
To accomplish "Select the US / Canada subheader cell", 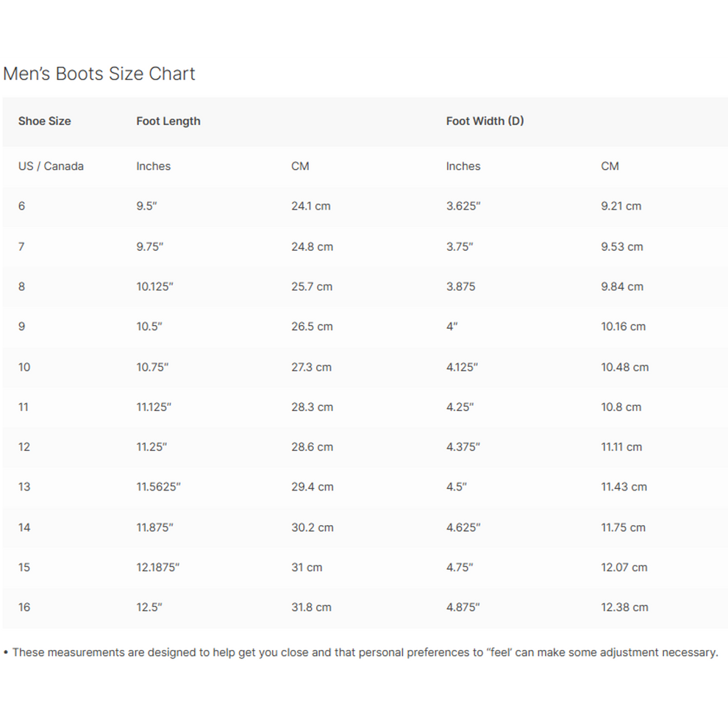I will click(51, 166).
